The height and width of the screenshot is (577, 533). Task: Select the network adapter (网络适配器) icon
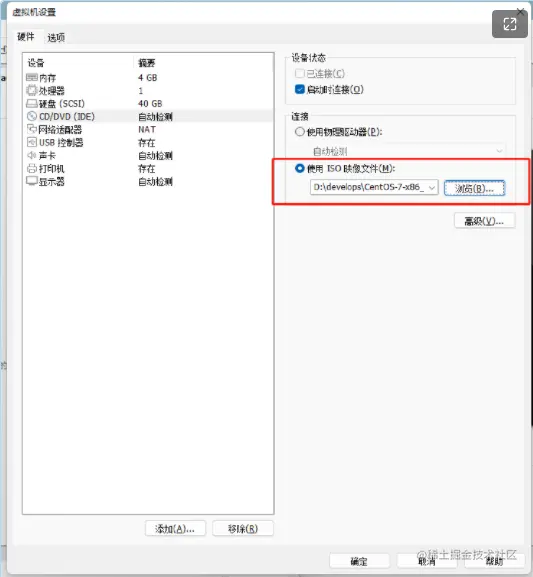click(x=32, y=129)
